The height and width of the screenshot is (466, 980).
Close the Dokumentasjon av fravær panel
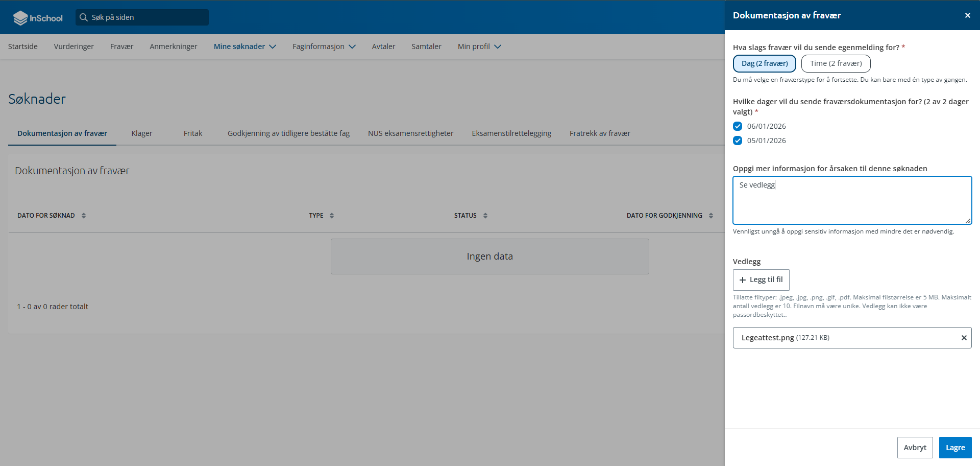pyautogui.click(x=967, y=15)
